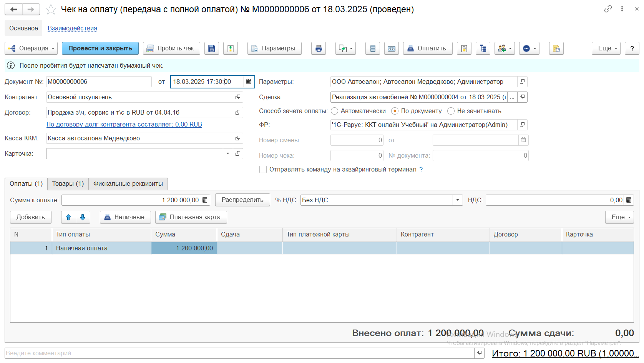Save the document with the floppy disk icon
Screen dimensions: 644x363
point(212,48)
